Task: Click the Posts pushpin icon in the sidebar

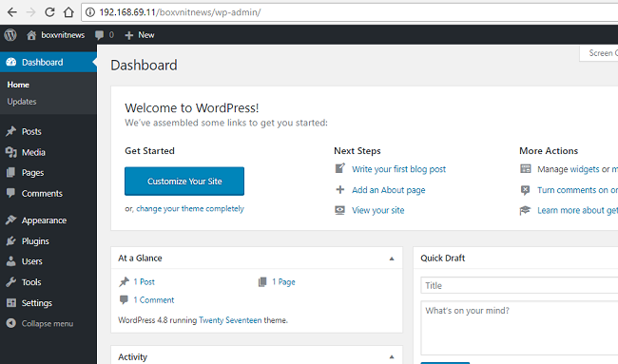Action: (x=11, y=131)
